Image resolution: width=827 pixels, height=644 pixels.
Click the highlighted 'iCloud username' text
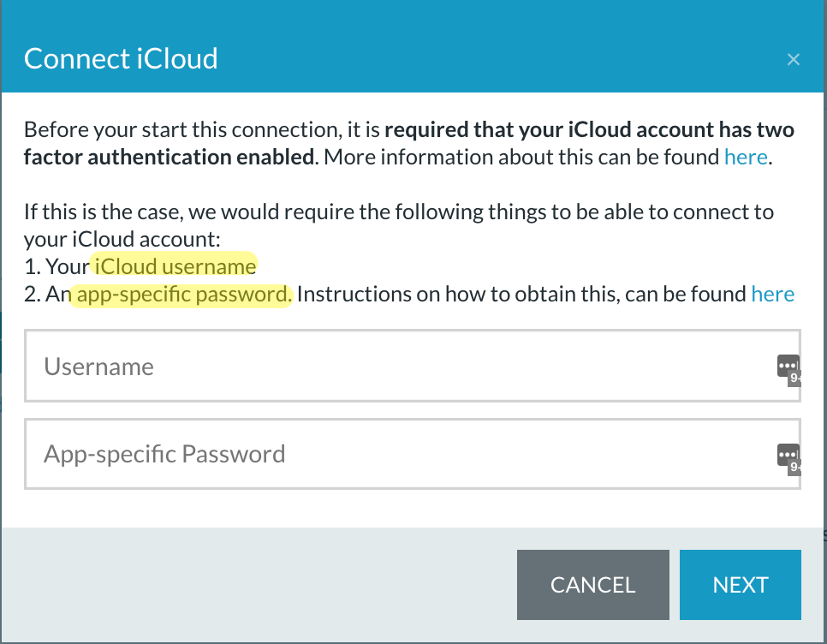coord(176,266)
